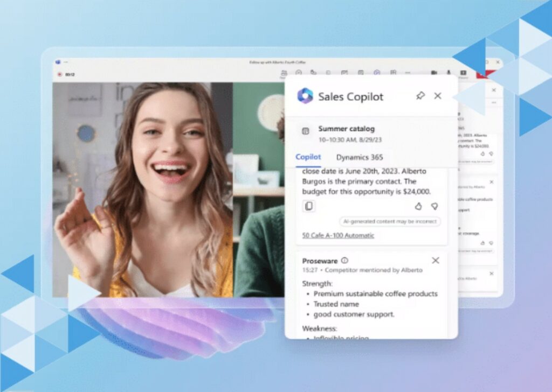
Task: Click the highlighted Sales Copilot app toolbar icon
Action: tap(377, 73)
